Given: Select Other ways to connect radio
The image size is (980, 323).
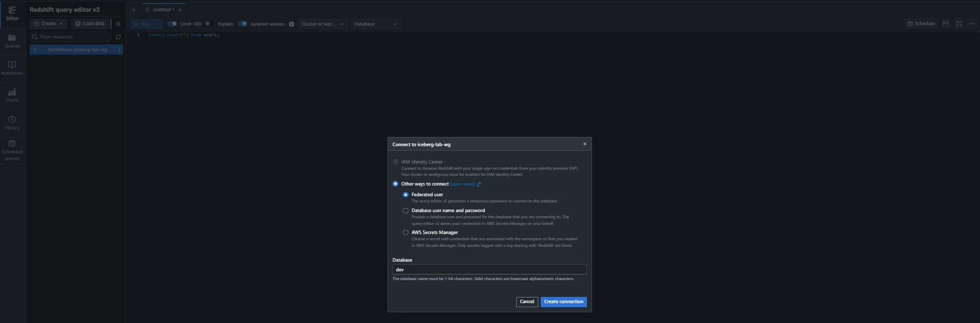Looking at the screenshot, I should pos(395,184).
